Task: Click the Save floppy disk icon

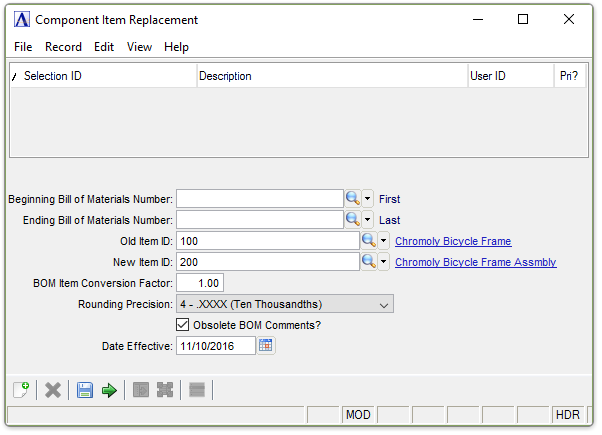Action: 86,390
